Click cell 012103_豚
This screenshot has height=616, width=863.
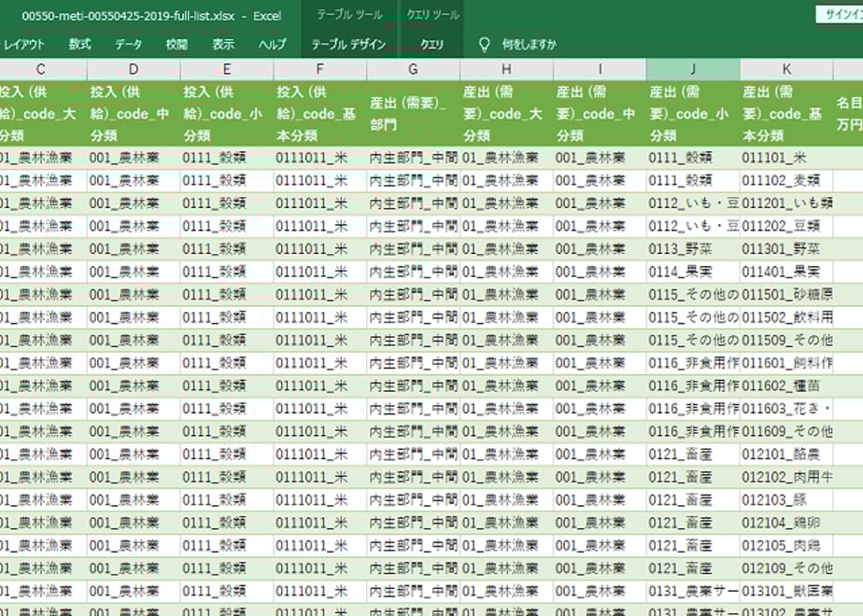(786, 500)
